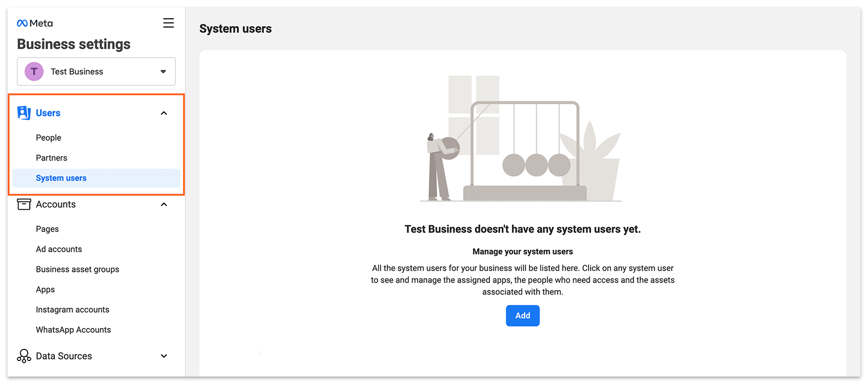Expand the Data Sources section chevron

(164, 356)
